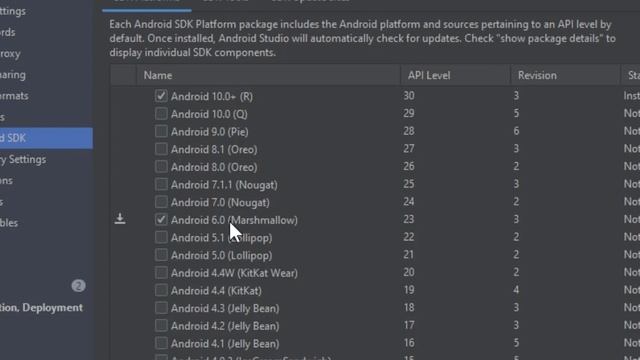Check the Android 4.1 (Jelly Bean) checkbox
640x360 pixels.
tap(161, 343)
